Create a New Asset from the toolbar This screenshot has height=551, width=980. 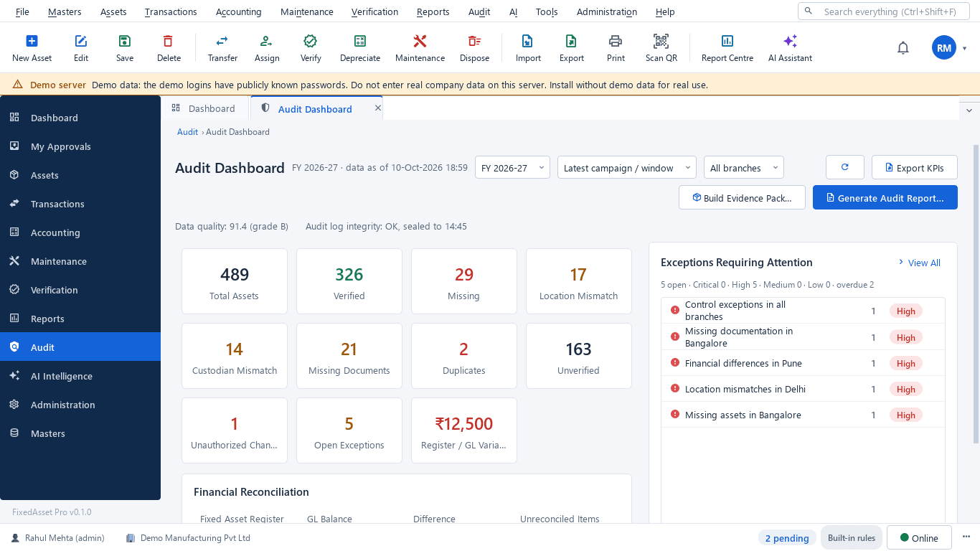click(32, 49)
